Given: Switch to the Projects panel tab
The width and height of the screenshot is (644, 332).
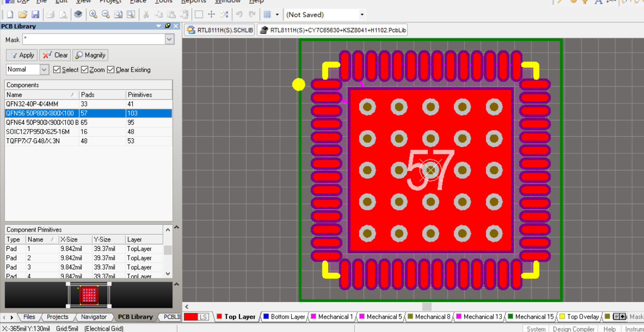Looking at the screenshot, I should click(57, 317).
